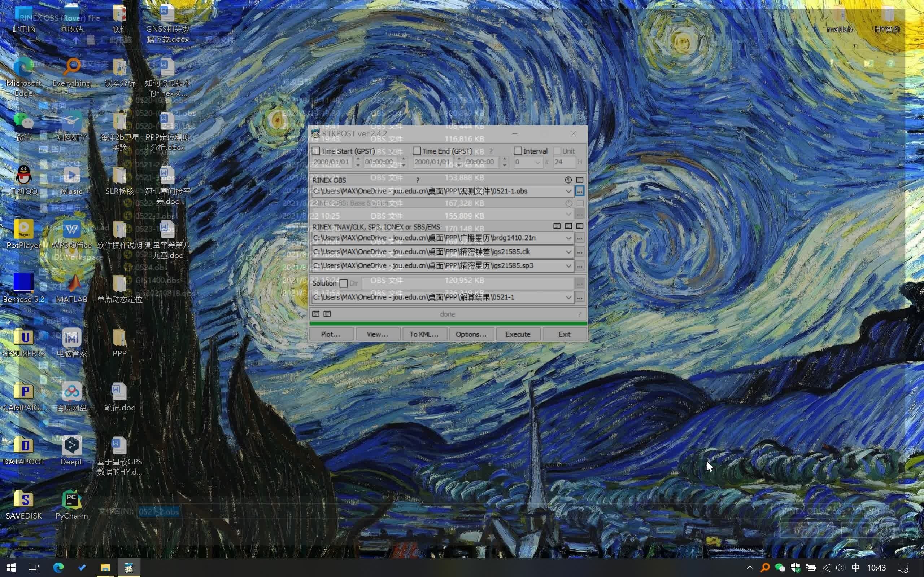Toggle the Dir checkbox next to Solution
The height and width of the screenshot is (577, 924).
(343, 283)
